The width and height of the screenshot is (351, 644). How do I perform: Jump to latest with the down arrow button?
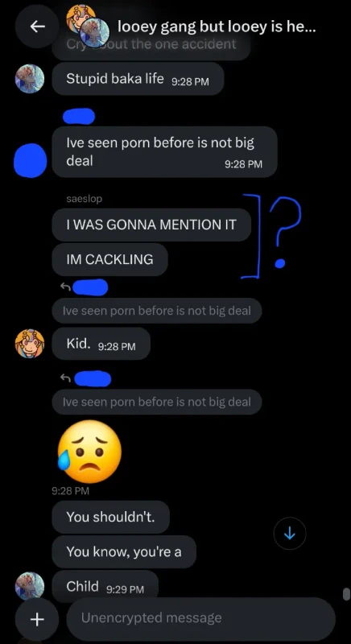(290, 533)
